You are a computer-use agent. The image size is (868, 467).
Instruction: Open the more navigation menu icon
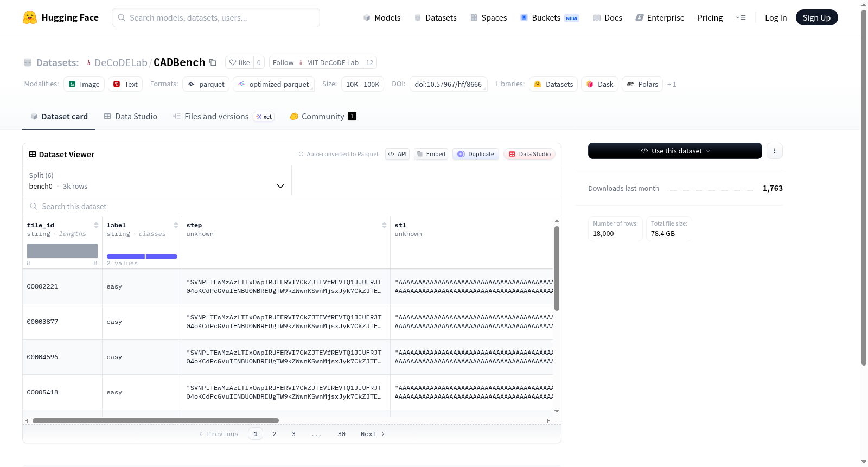click(x=741, y=17)
